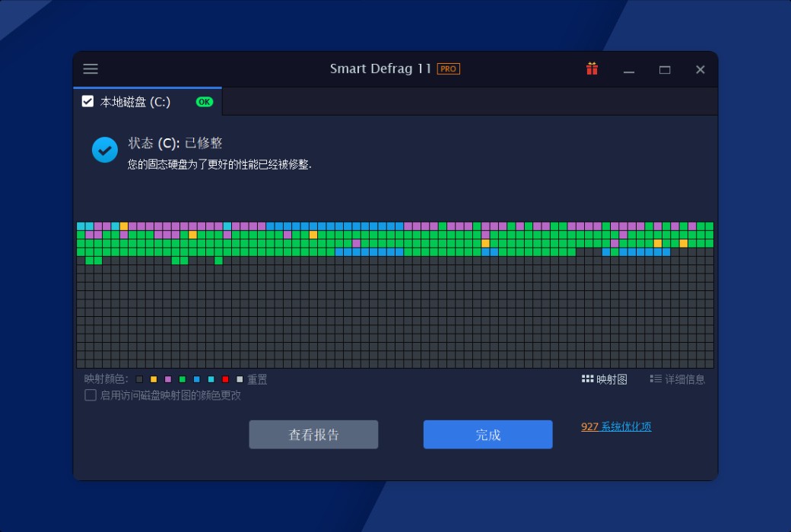Select the 本地磁盘 (C:) disk tab
Image resolution: width=791 pixels, height=532 pixels.
pyautogui.click(x=148, y=102)
